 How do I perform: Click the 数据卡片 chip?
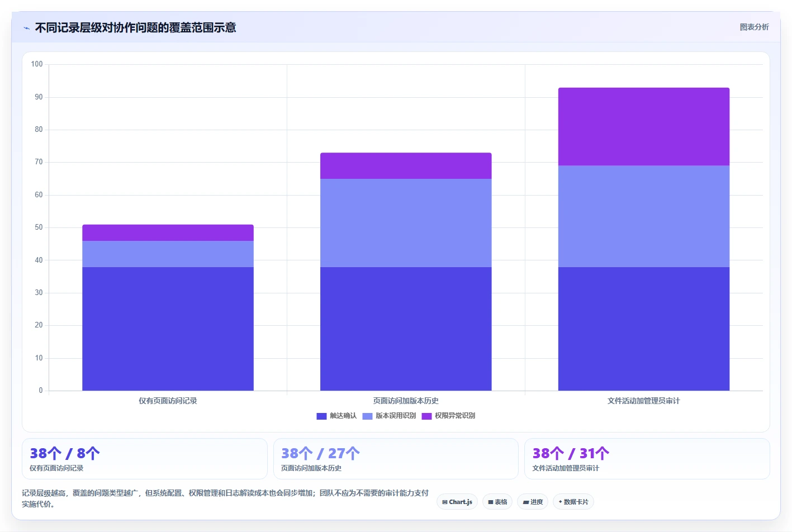click(573, 502)
